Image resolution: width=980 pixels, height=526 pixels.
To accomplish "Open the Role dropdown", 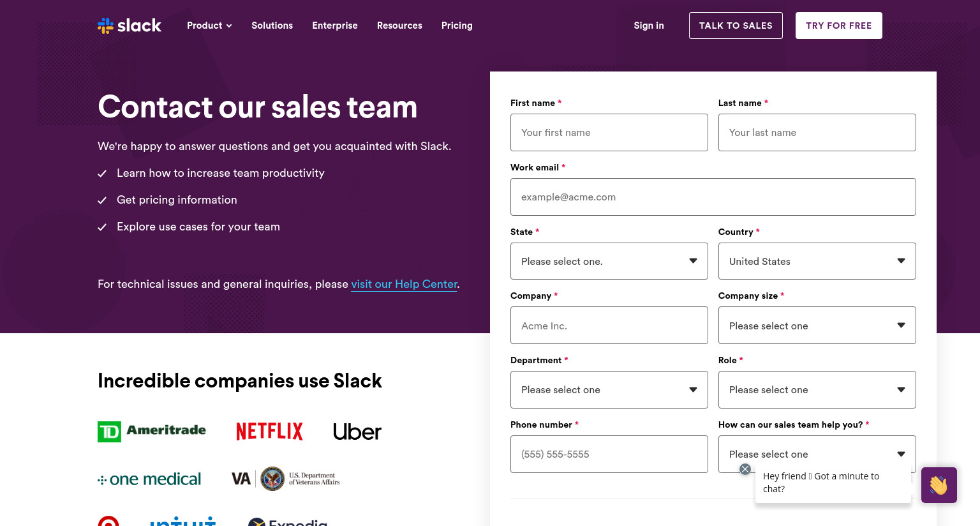I will point(817,390).
